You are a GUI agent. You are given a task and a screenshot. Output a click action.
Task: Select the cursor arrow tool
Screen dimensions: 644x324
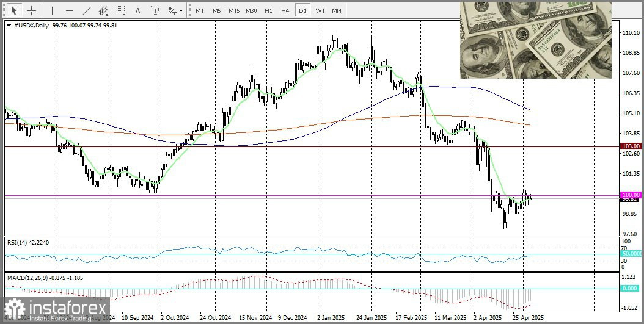pyautogui.click(x=14, y=10)
